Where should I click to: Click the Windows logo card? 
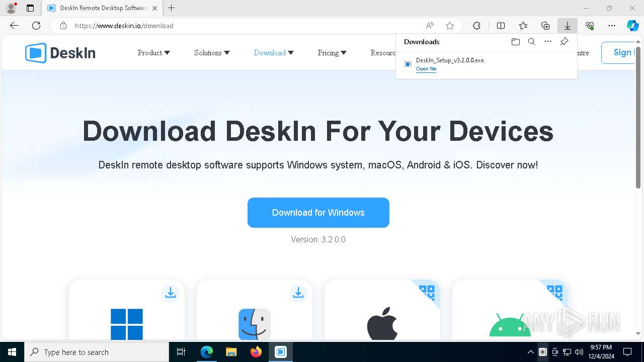[127, 324]
